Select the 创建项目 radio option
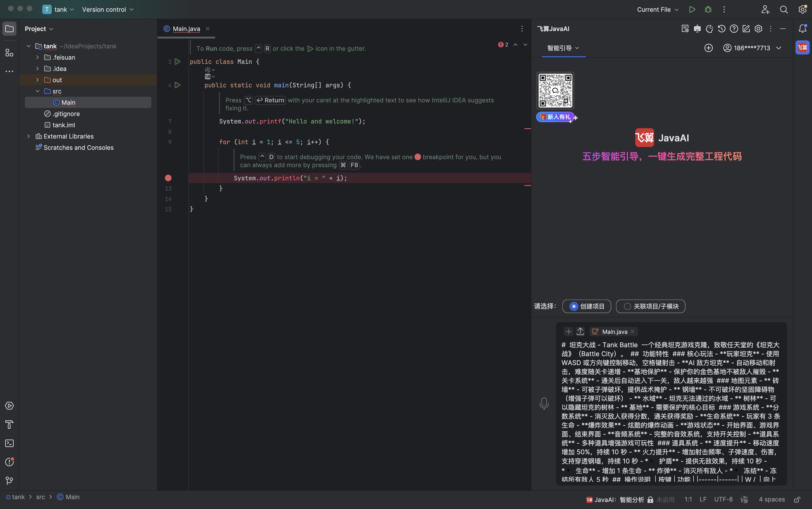Viewport: 812px width, 509px height. tap(574, 306)
